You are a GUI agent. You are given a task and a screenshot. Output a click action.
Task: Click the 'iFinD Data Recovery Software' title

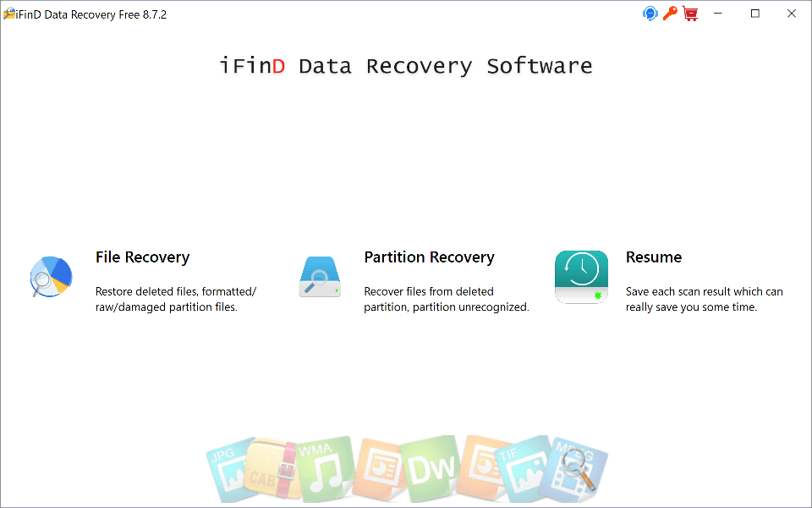click(406, 66)
